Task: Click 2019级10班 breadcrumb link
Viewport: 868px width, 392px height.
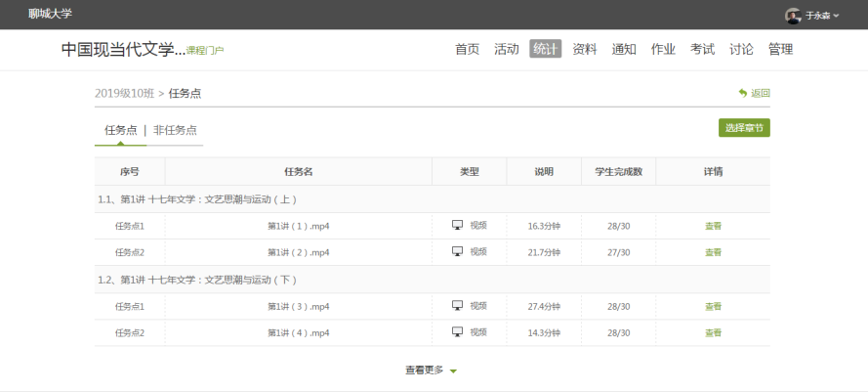Action: [124, 93]
